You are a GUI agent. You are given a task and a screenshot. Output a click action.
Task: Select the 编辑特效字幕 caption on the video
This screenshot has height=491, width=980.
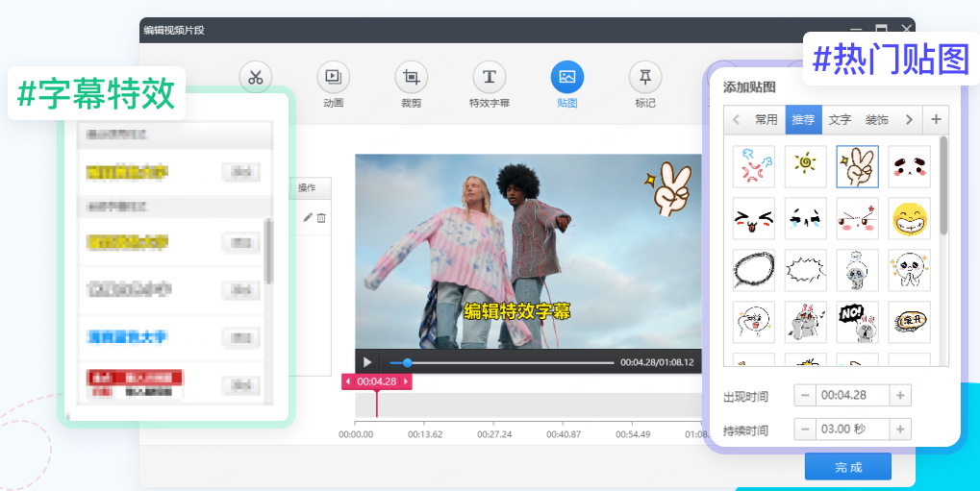(516, 310)
